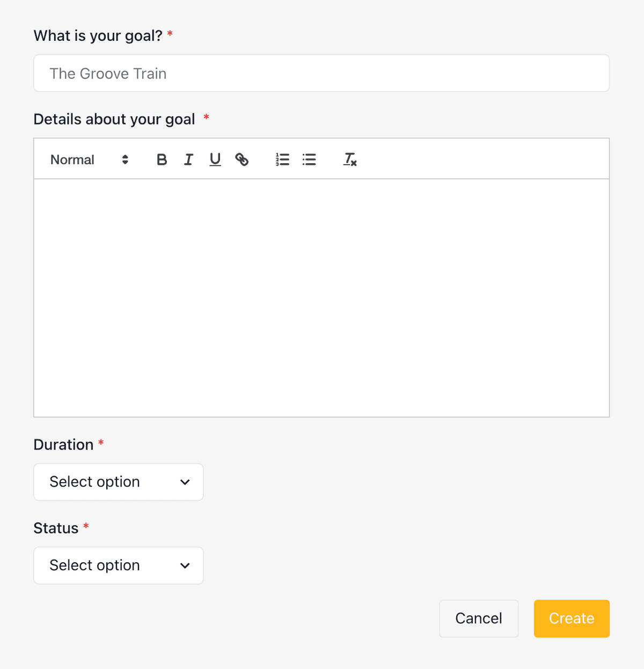This screenshot has width=644, height=669.
Task: Click the 'What is your goal?' label
Action: (98, 35)
